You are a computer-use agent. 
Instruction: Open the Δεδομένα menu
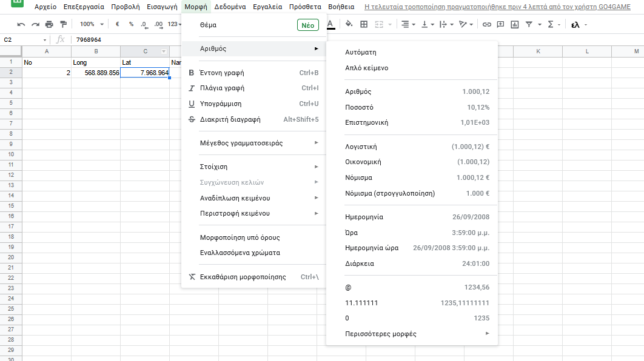[230, 7]
